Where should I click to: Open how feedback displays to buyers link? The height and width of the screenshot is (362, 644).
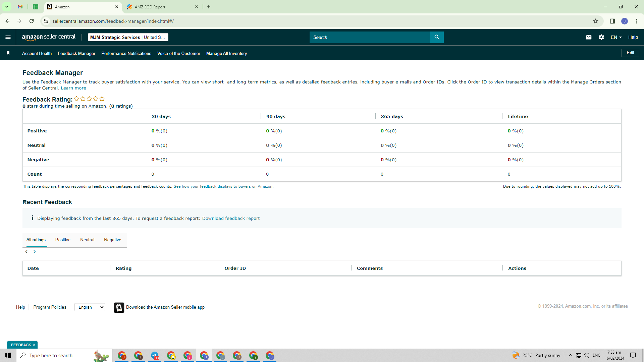(x=223, y=186)
